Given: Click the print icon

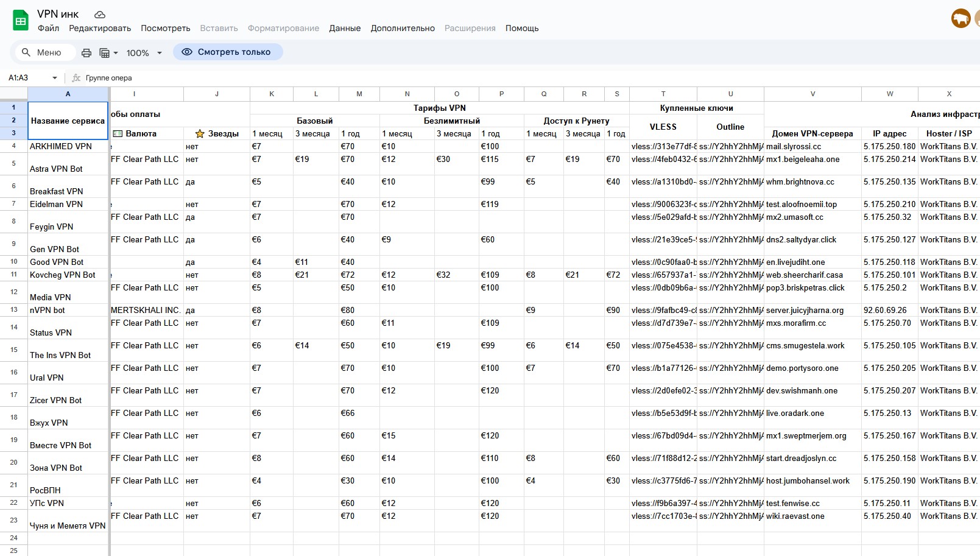Looking at the screenshot, I should [86, 53].
